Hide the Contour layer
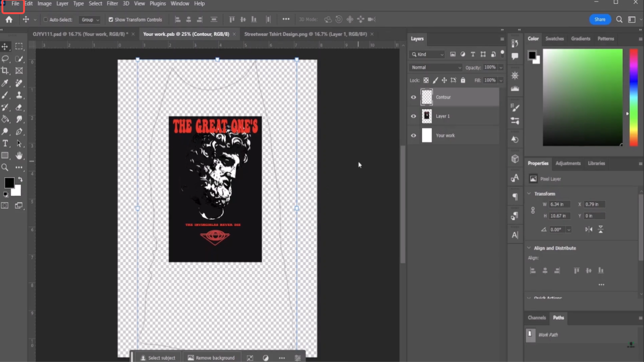This screenshot has height=362, width=644. pyautogui.click(x=414, y=97)
